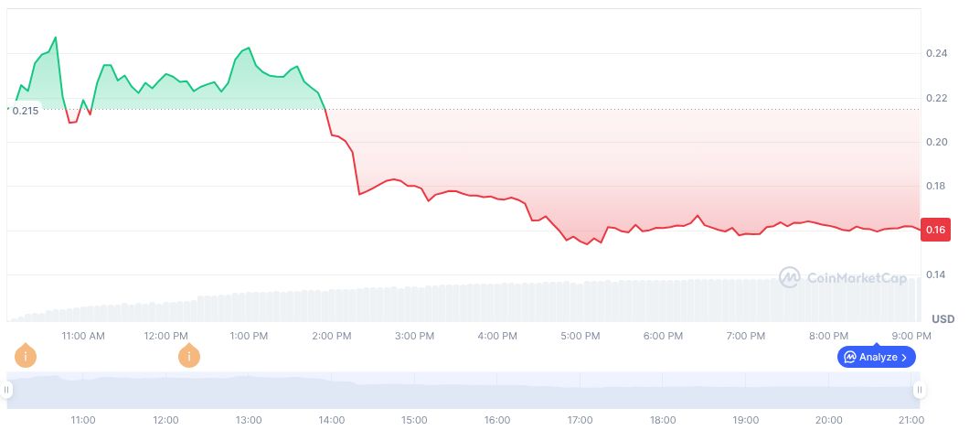Screen dimensions: 980x430
Task: Click the USD currency label
Action: (x=943, y=319)
